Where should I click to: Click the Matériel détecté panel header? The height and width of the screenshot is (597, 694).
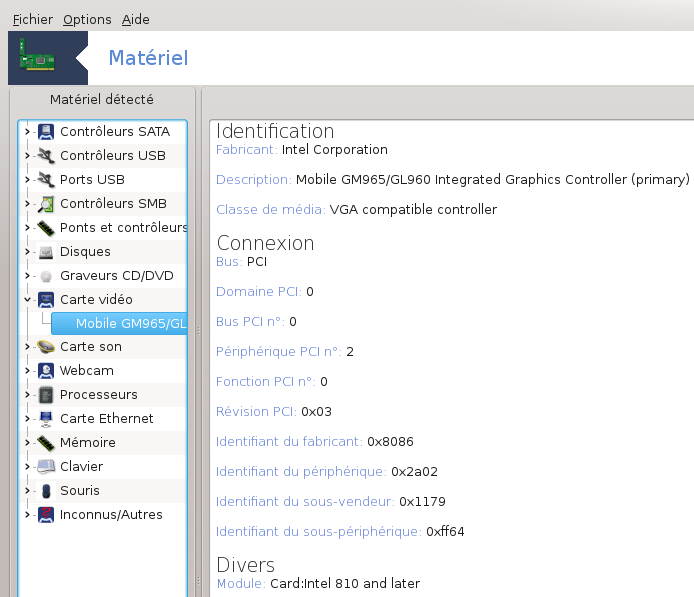pyautogui.click(x=102, y=99)
